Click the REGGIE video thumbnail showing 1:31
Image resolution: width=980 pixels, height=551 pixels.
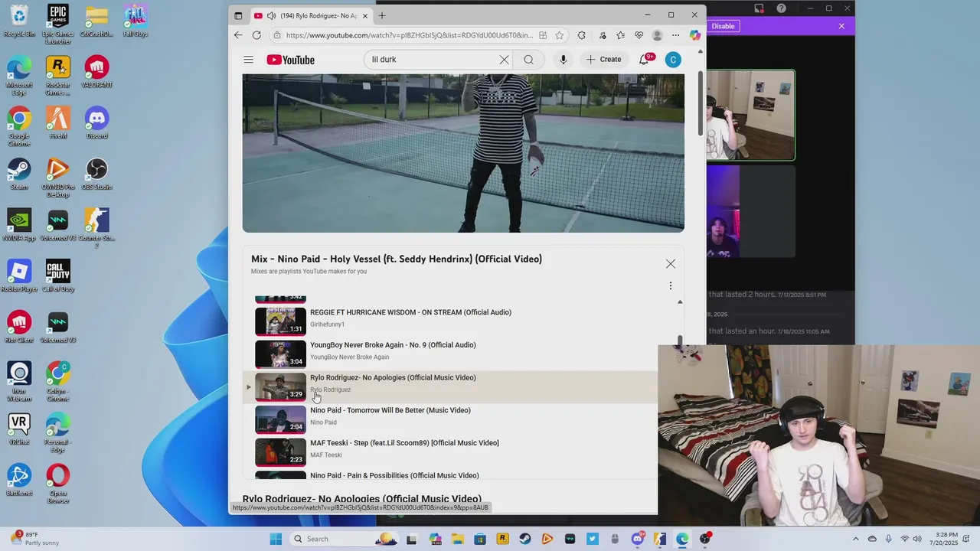pos(280,321)
